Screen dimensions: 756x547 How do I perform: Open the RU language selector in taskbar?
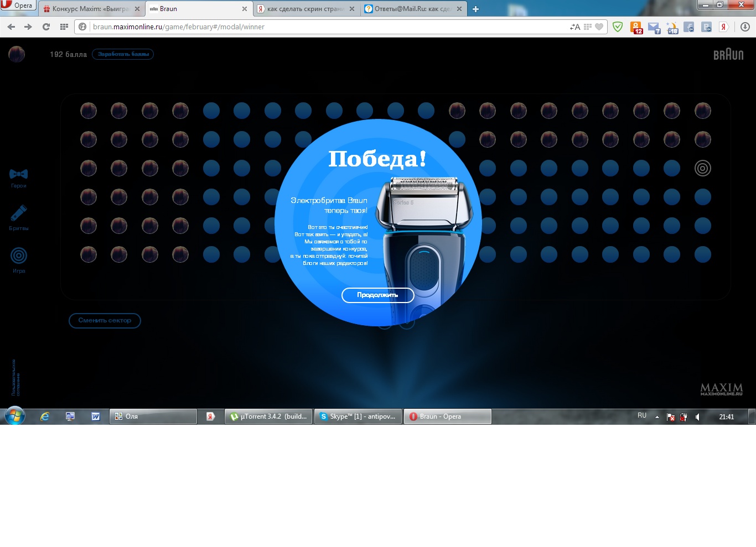(642, 416)
